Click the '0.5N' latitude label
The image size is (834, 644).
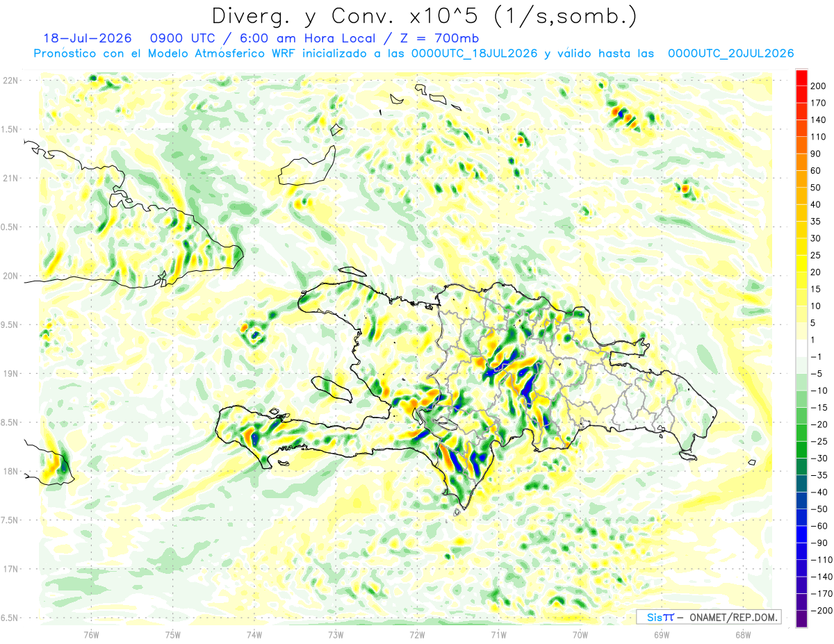pos(10,227)
